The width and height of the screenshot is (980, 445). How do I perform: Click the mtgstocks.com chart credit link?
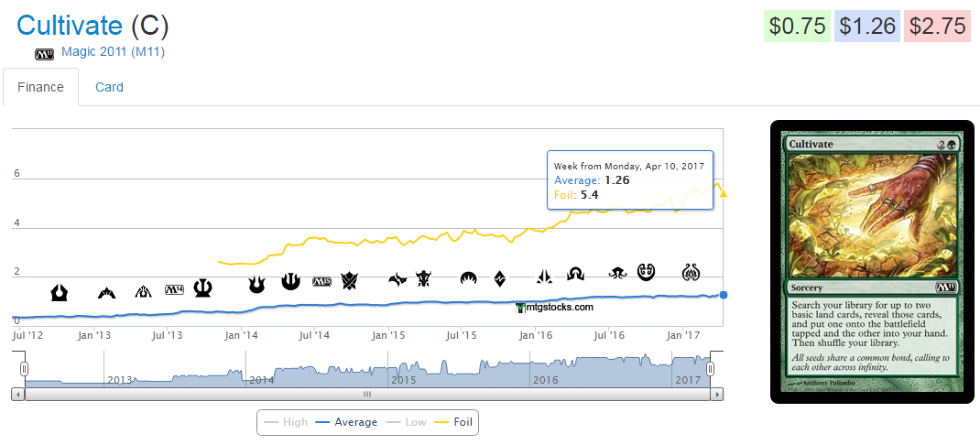(554, 307)
